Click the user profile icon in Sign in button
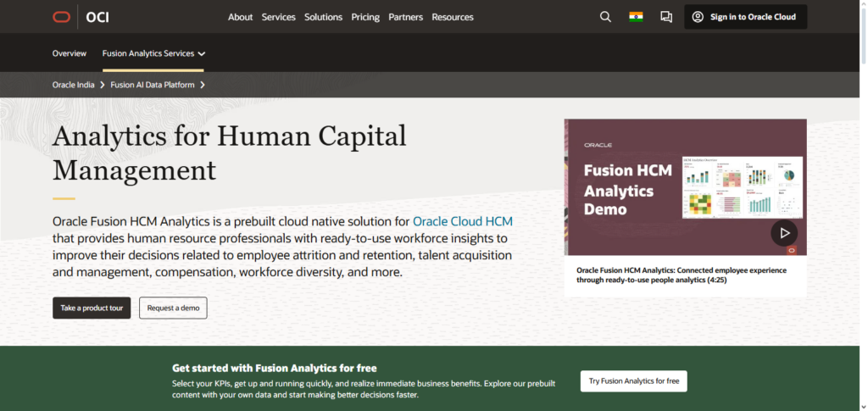Image resolution: width=868 pixels, height=411 pixels. click(x=698, y=17)
